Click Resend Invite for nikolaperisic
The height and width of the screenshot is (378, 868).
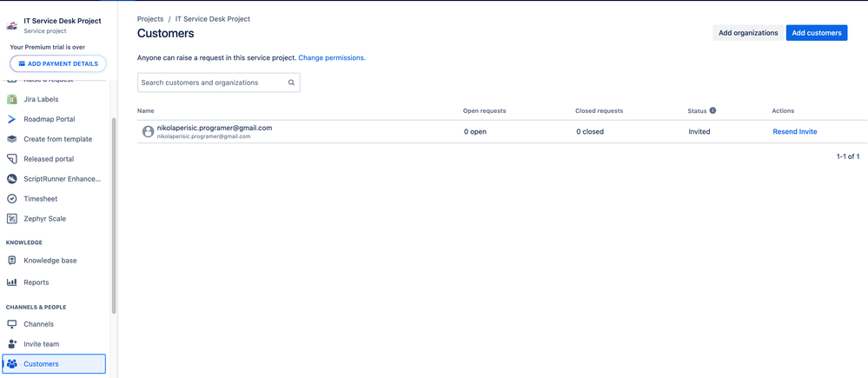[794, 132]
